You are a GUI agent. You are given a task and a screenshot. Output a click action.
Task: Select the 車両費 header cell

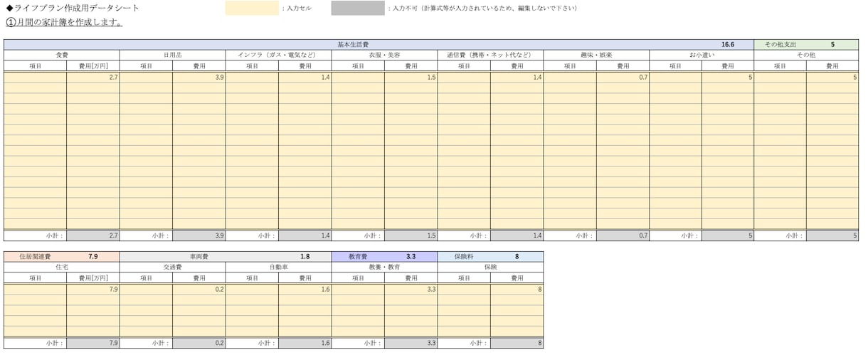[x=199, y=256]
